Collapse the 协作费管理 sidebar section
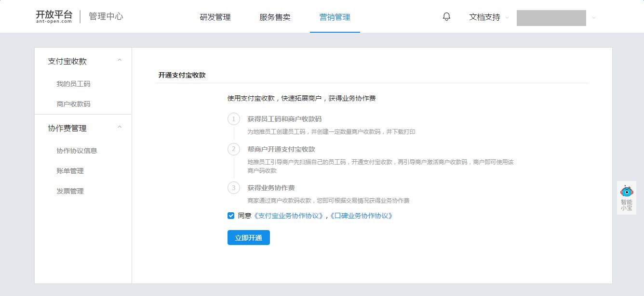 click(x=120, y=127)
